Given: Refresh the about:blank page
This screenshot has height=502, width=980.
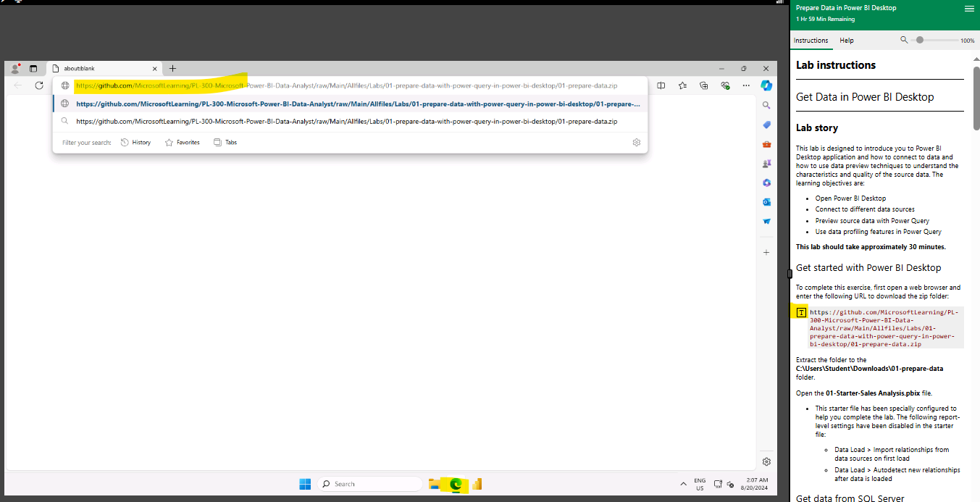Looking at the screenshot, I should [39, 85].
